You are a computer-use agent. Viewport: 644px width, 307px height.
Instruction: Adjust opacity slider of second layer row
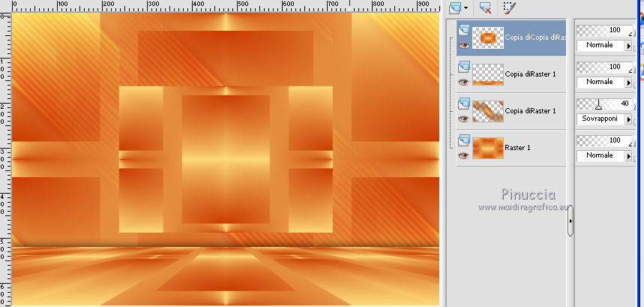point(604,67)
